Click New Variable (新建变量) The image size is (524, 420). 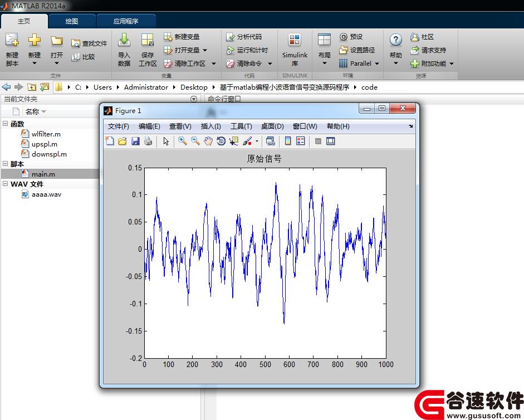(182, 37)
